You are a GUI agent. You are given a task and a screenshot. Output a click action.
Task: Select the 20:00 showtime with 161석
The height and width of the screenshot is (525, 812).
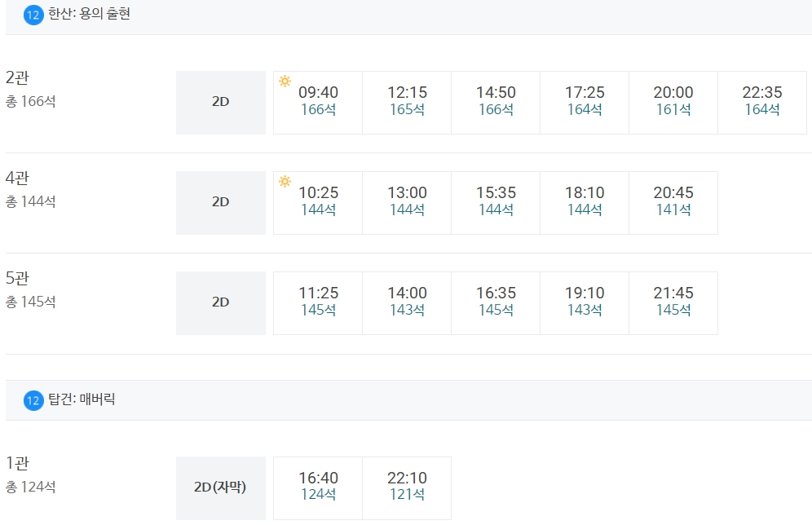coord(673,102)
